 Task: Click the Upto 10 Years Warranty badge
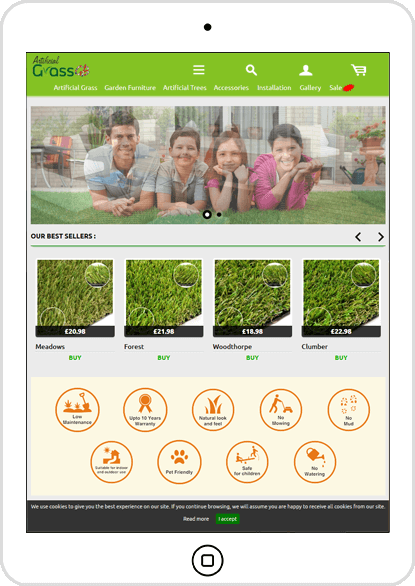[145, 410]
